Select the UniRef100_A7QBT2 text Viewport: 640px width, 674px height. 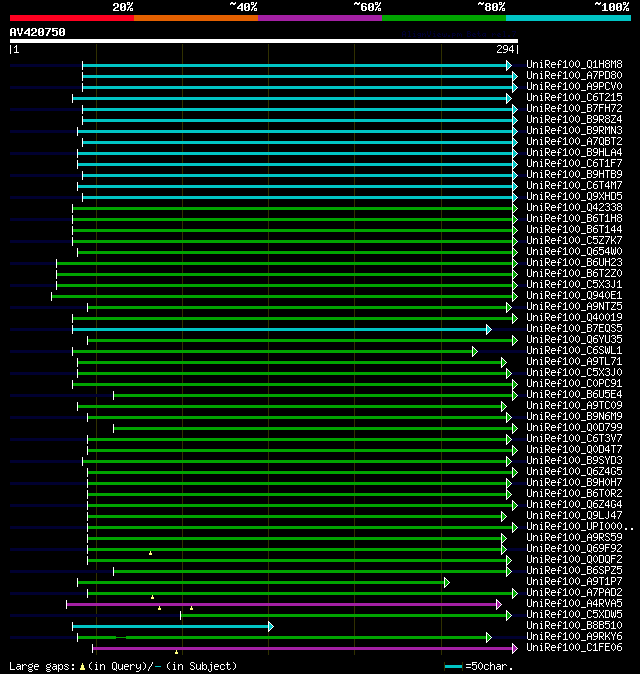574,141
